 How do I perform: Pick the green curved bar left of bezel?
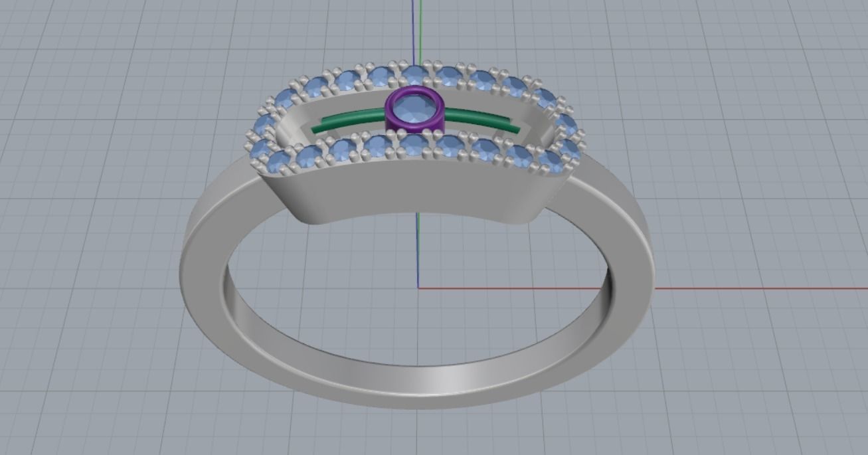click(349, 122)
